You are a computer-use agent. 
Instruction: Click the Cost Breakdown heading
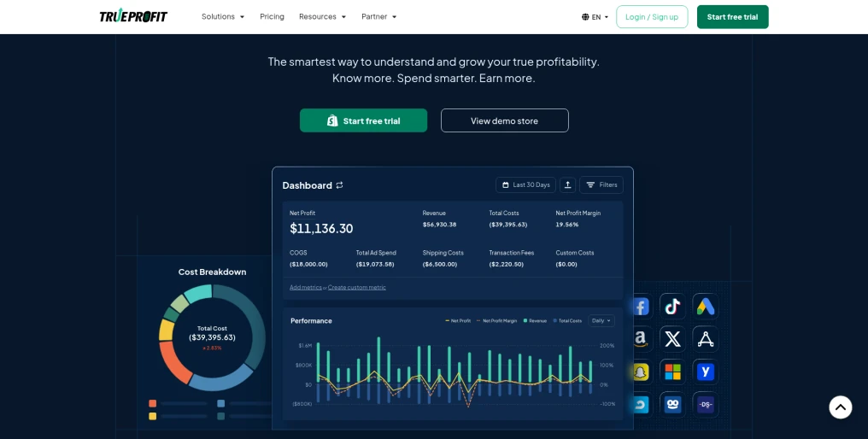coord(212,272)
